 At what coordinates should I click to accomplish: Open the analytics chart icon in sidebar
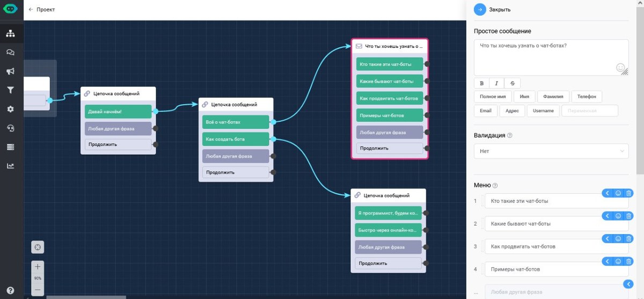10,166
